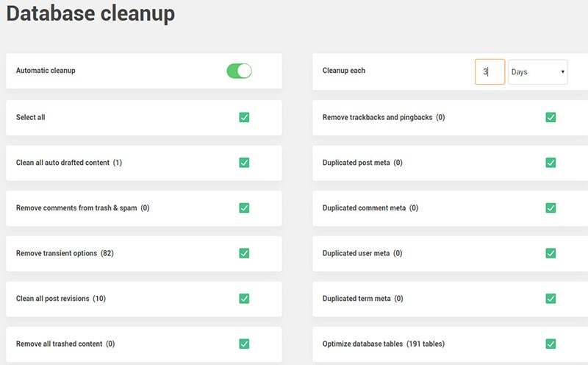Toggle the Automatic cleanup switch
This screenshot has height=365, width=588.
point(239,71)
